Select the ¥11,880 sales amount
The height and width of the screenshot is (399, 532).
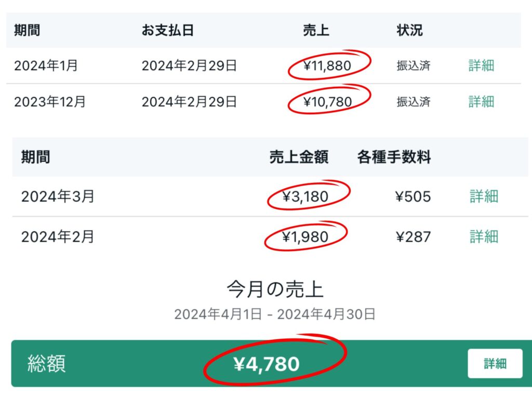(327, 65)
